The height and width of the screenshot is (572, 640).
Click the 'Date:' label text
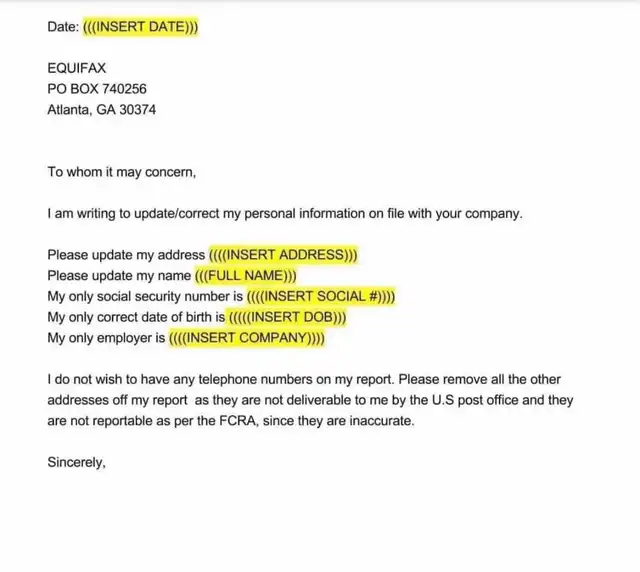coord(63,27)
